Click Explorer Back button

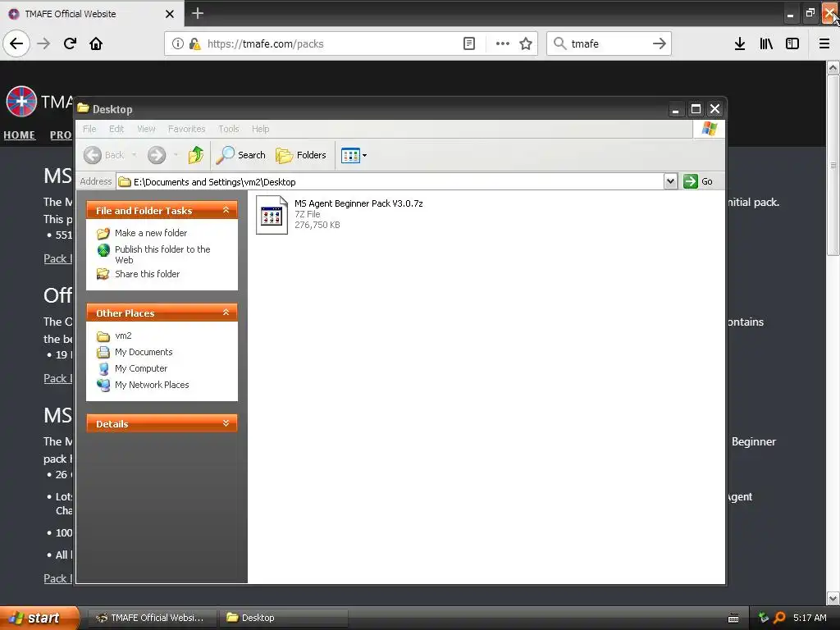click(104, 155)
